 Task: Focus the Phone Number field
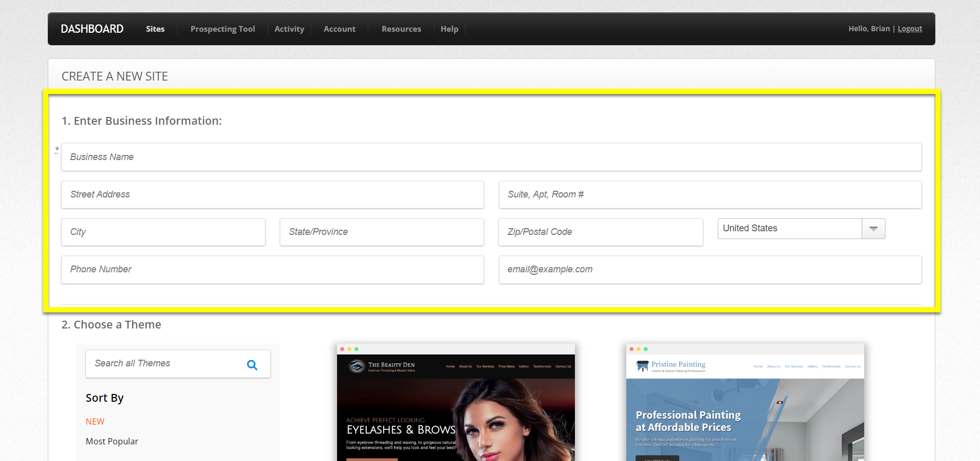pos(273,269)
